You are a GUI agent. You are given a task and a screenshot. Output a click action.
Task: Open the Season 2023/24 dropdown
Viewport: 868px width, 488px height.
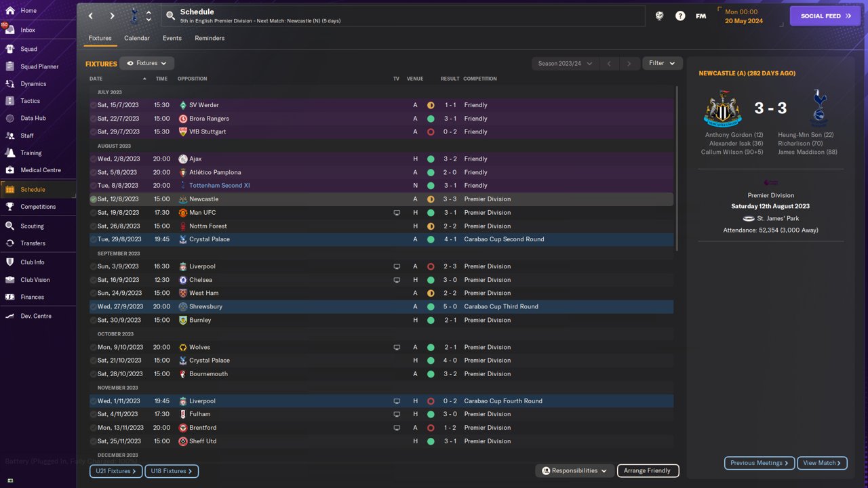pos(565,64)
